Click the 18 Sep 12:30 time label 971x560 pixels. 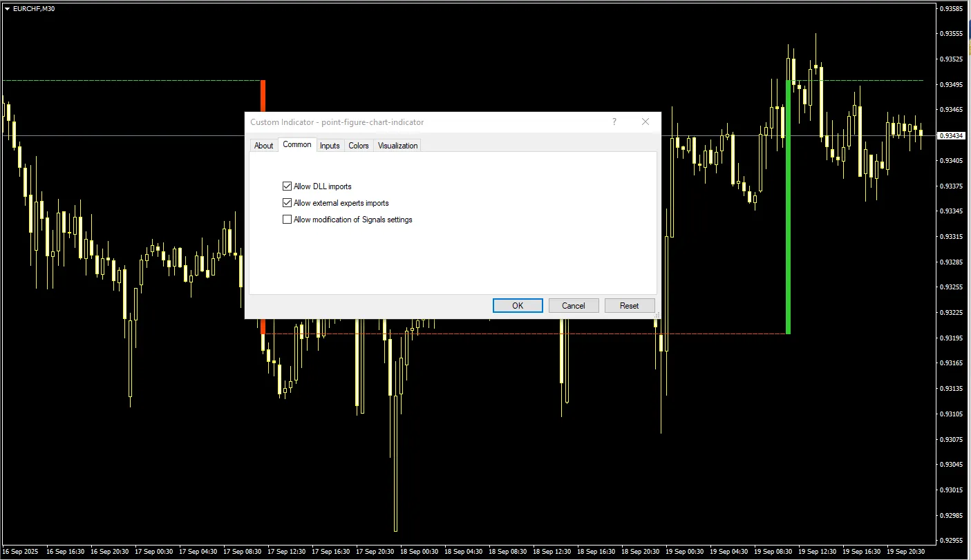point(552,552)
